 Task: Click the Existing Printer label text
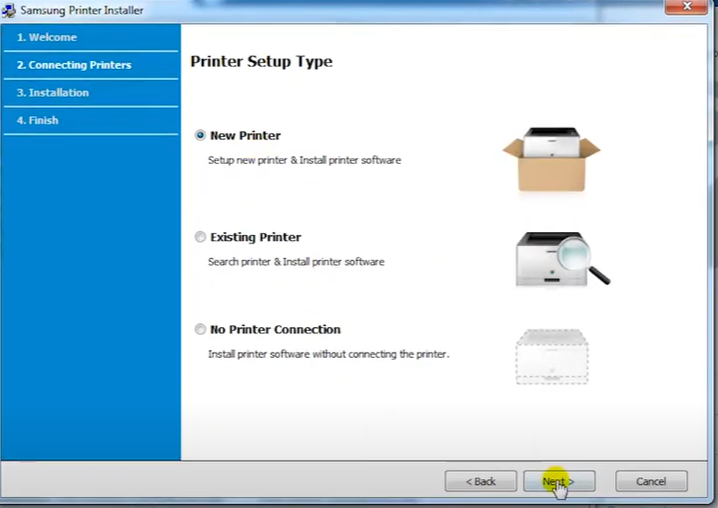click(256, 237)
